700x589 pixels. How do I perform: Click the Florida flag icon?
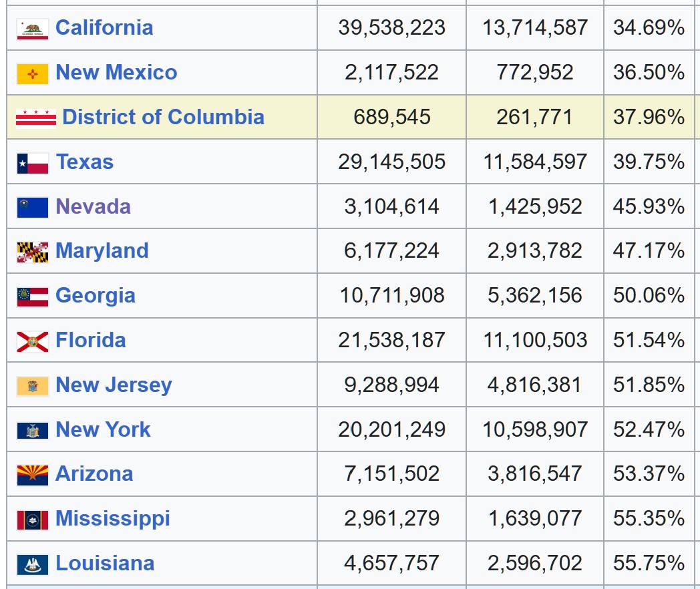(x=33, y=342)
